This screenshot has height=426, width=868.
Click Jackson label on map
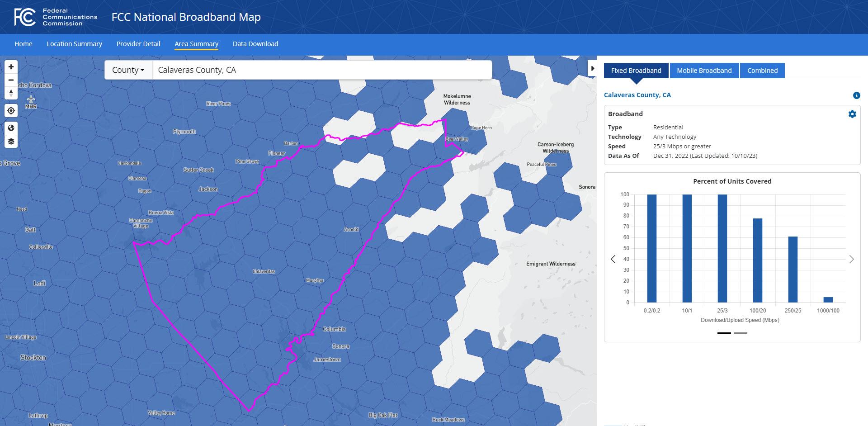pyautogui.click(x=208, y=189)
